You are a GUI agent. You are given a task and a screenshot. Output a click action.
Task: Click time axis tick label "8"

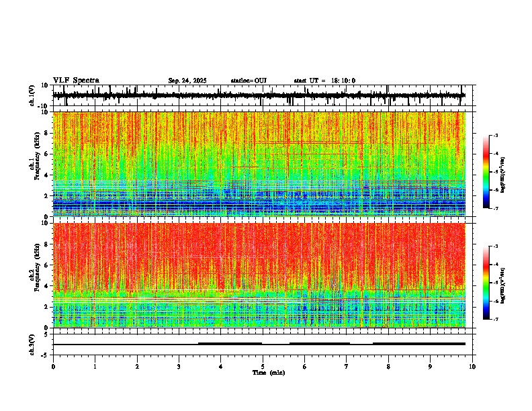[x=388, y=367]
